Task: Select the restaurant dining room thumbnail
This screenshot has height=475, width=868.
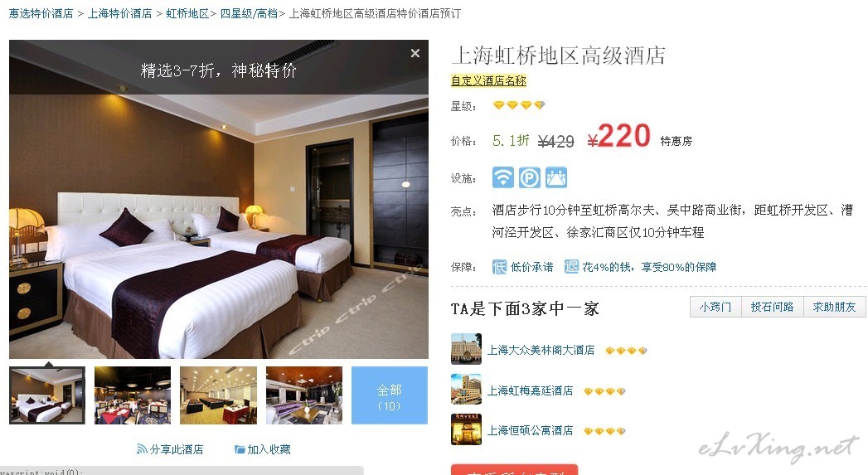Action: coord(133,395)
